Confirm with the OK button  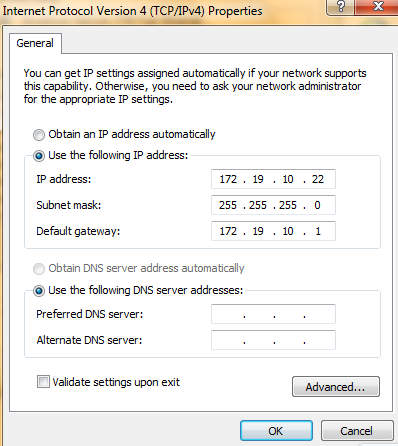(276, 431)
